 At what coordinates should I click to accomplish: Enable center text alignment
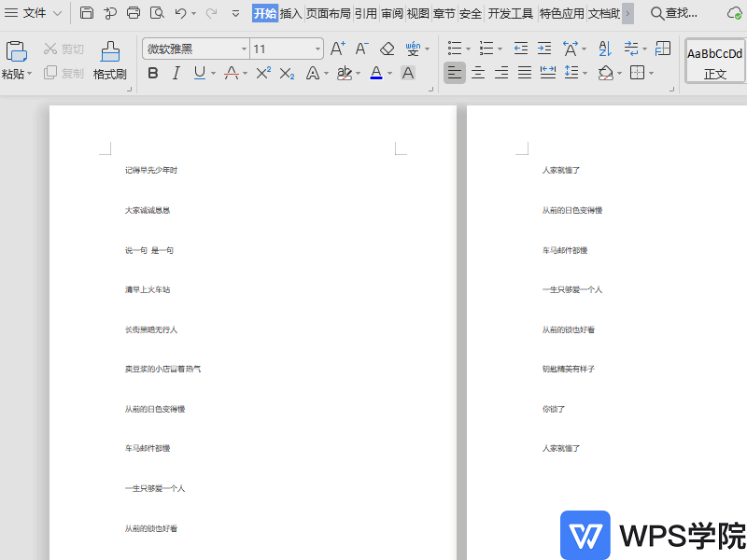coord(478,73)
